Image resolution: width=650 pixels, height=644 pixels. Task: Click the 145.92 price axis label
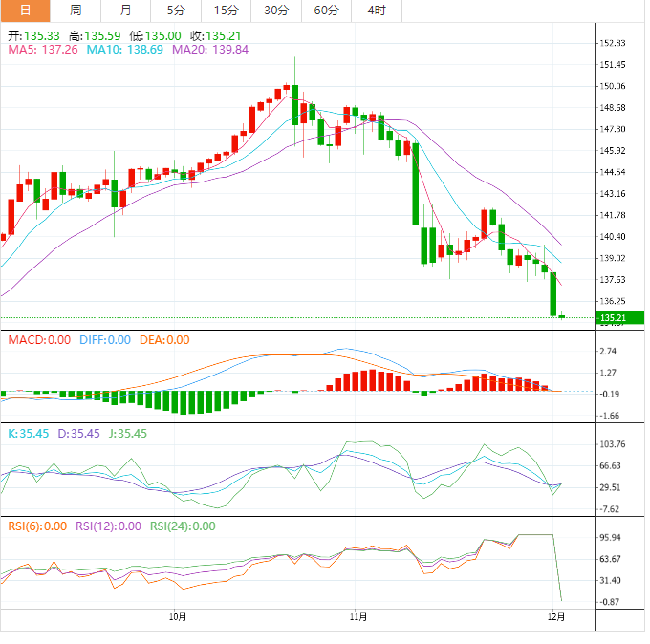tap(613, 150)
